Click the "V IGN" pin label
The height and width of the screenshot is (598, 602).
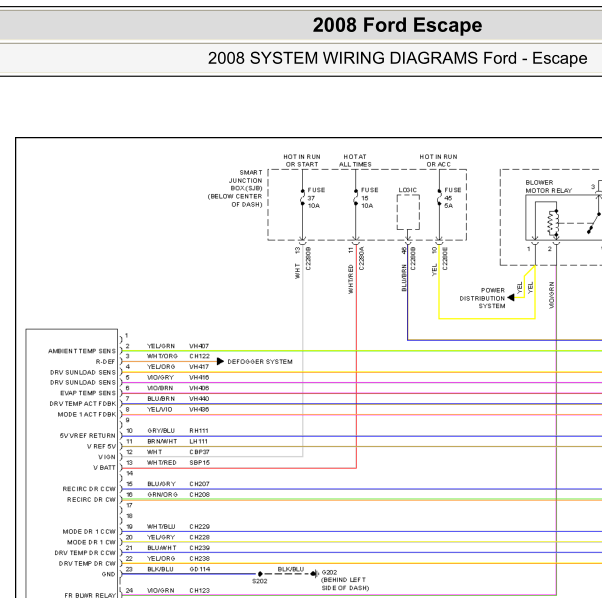coord(107,457)
